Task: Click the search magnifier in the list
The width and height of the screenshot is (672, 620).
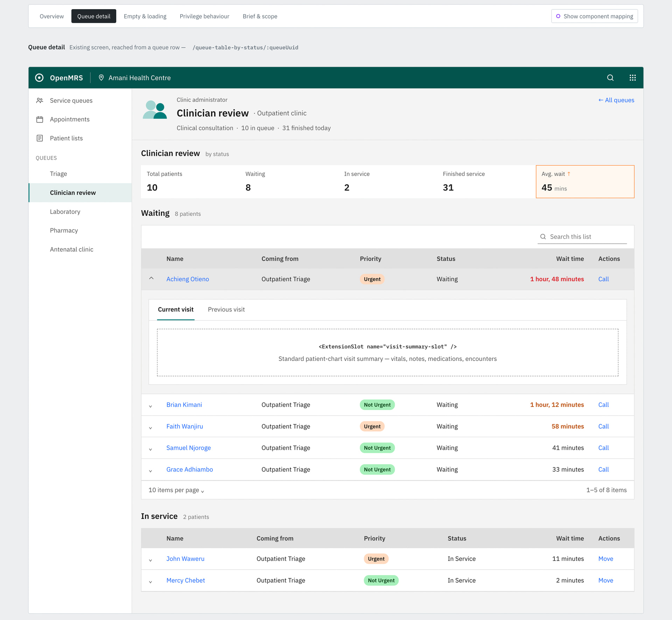Action: [x=543, y=237]
